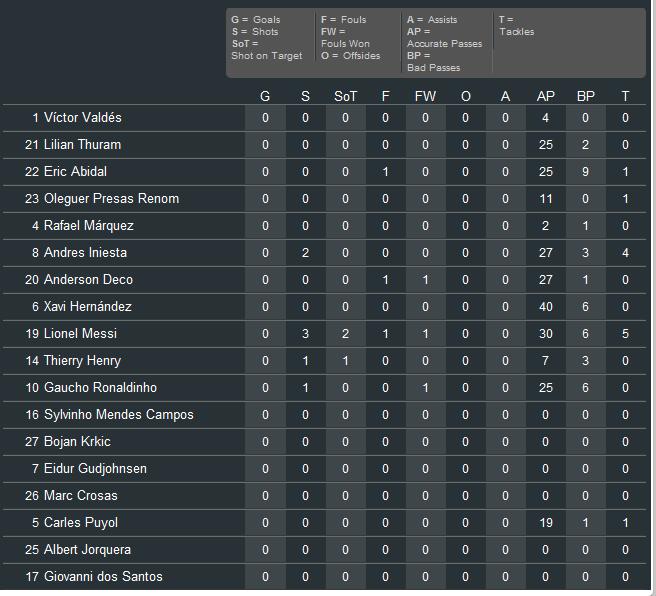Screen dimensions: 656x596
Task: Select player Lionel Messi
Action: 80,333
